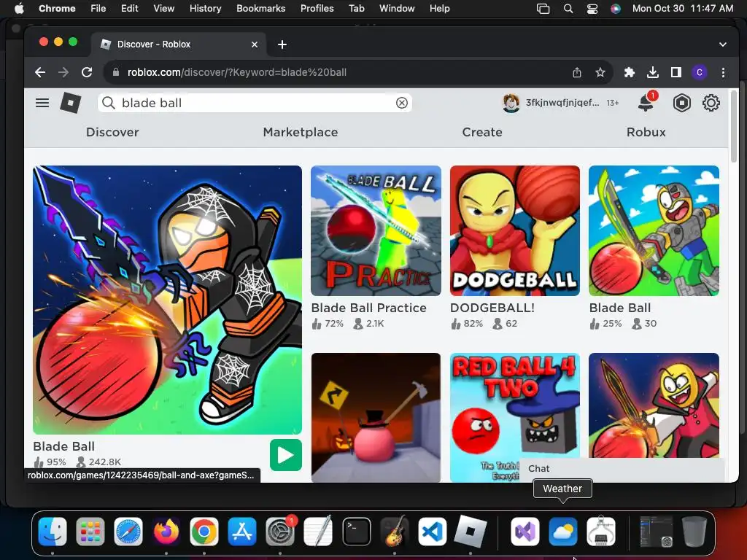Click the Roblox logo home icon

point(71,103)
